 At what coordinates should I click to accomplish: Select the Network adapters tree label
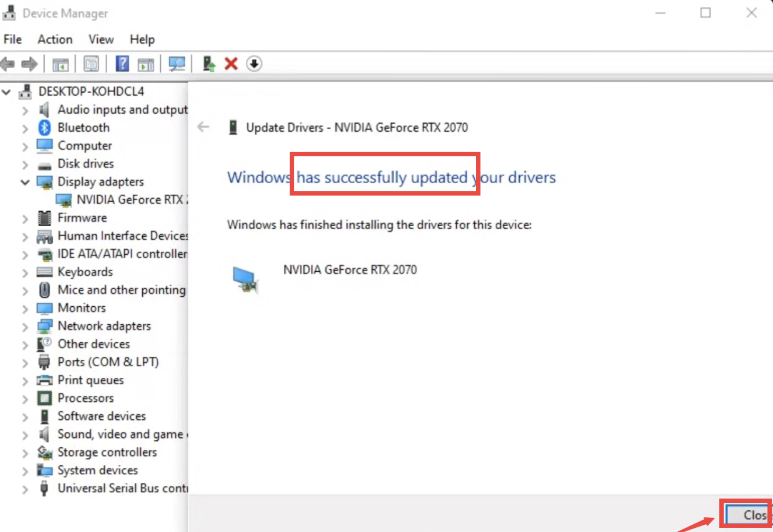[104, 326]
